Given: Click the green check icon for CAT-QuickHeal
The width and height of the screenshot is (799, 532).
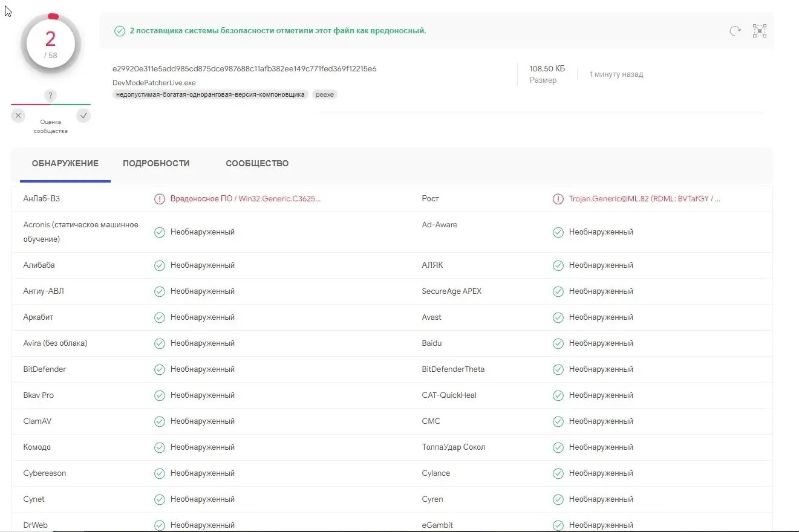Looking at the screenshot, I should [558, 395].
